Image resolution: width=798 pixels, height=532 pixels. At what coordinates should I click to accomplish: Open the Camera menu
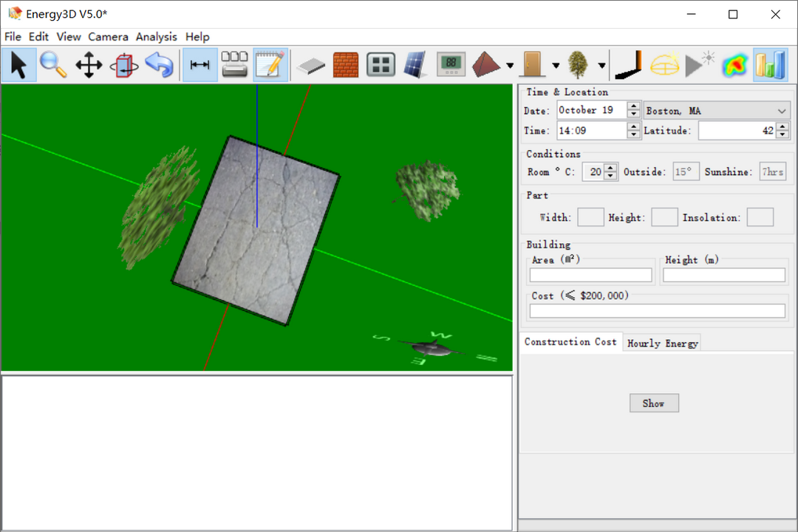108,37
